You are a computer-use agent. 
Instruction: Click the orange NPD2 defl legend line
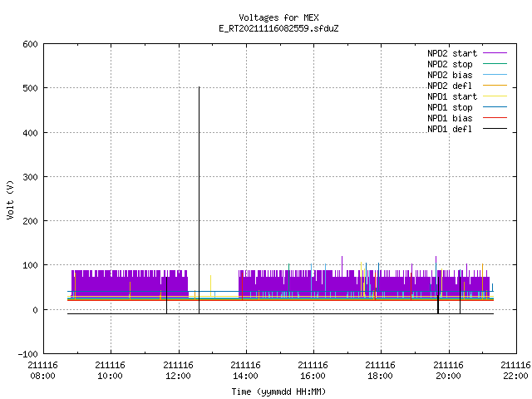click(x=495, y=86)
